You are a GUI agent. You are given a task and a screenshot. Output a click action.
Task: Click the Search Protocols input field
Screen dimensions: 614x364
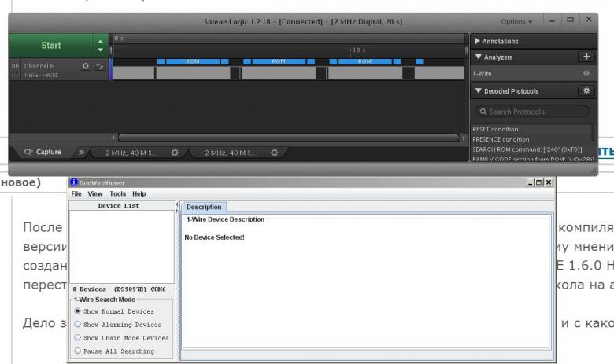click(x=533, y=112)
